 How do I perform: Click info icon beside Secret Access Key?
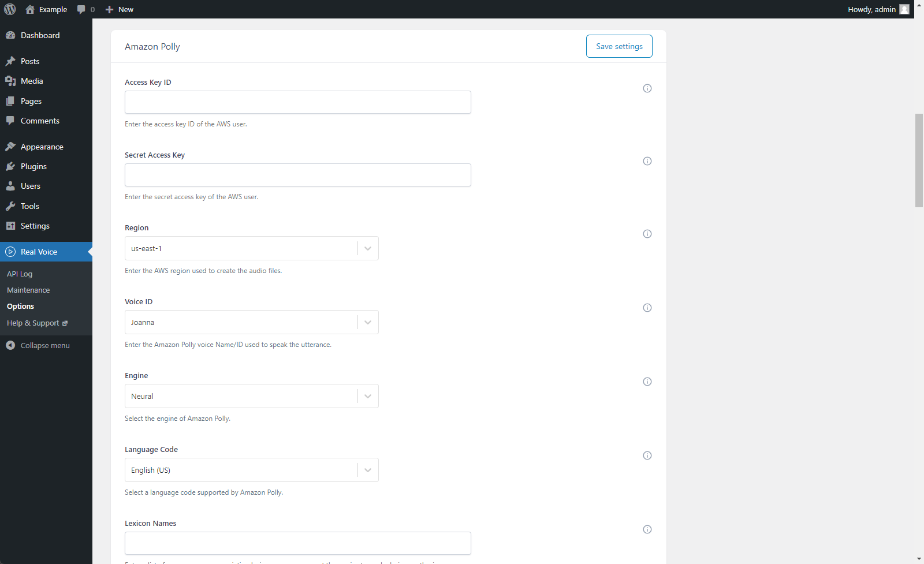tap(647, 161)
